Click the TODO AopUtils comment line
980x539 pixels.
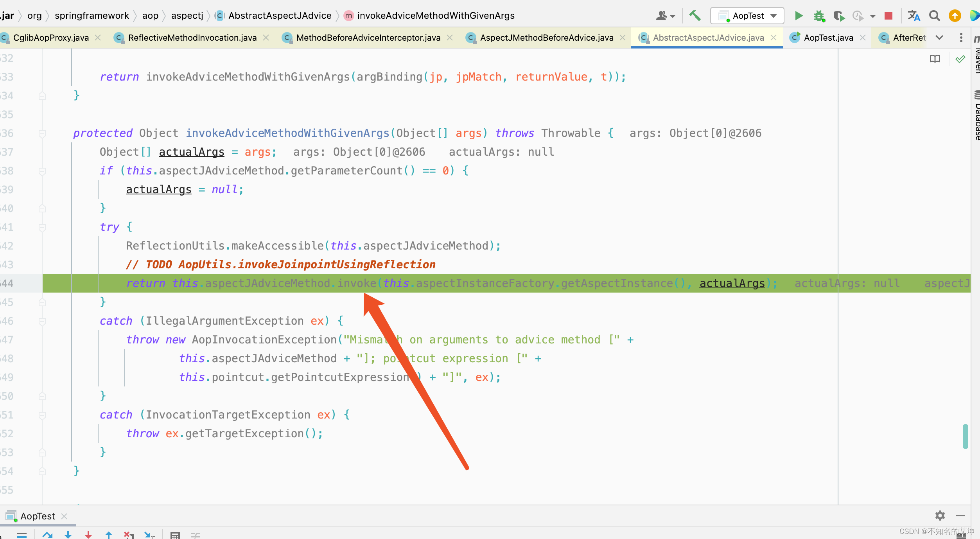tap(280, 264)
